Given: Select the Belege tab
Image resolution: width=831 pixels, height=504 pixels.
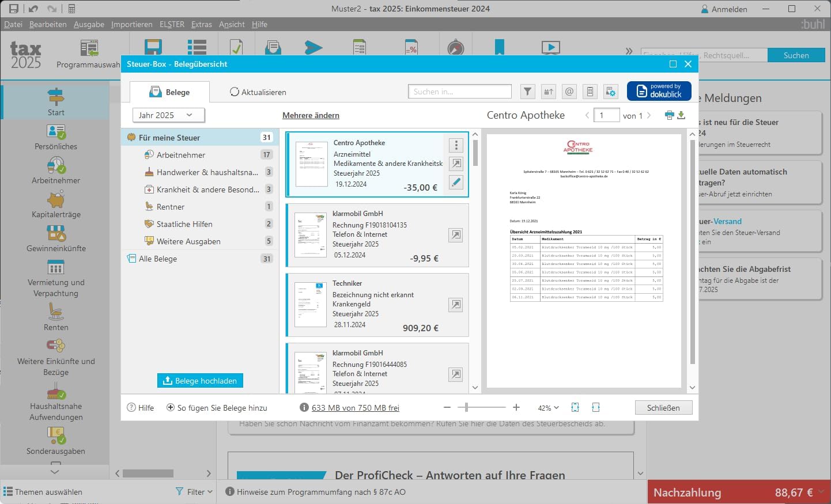Looking at the screenshot, I should 169,92.
